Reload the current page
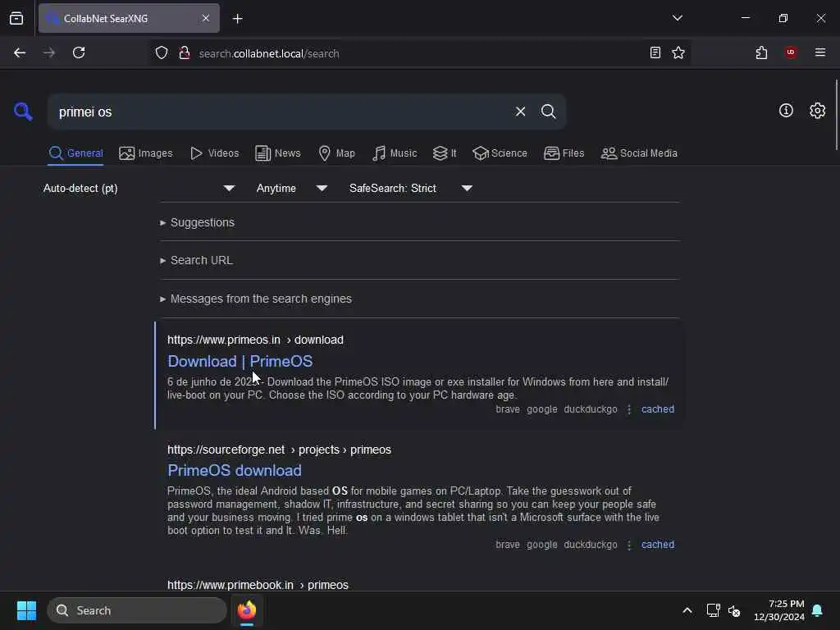840x630 pixels. point(79,52)
